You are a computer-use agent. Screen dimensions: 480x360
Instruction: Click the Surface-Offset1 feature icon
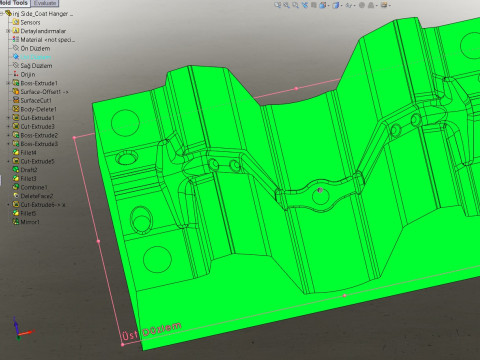(16, 92)
